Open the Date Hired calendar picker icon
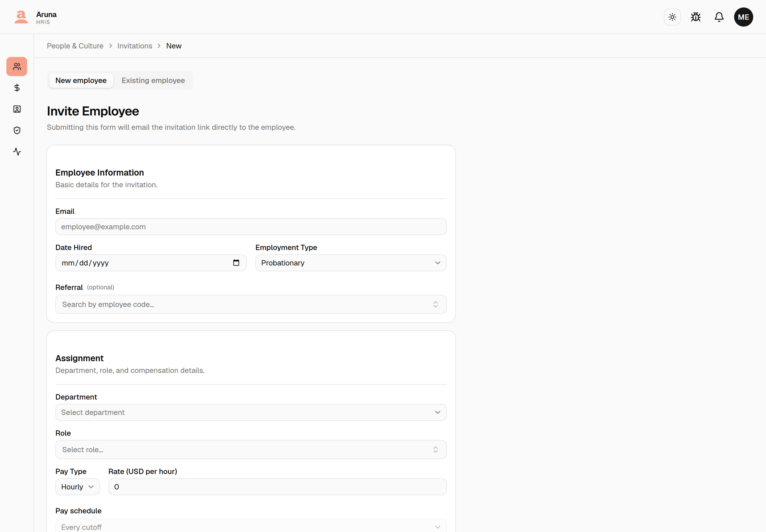This screenshot has height=532, width=766. coord(236,263)
